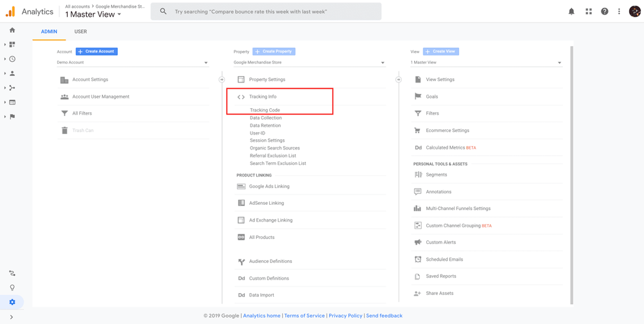Open the Privacy Policy link

345,316
